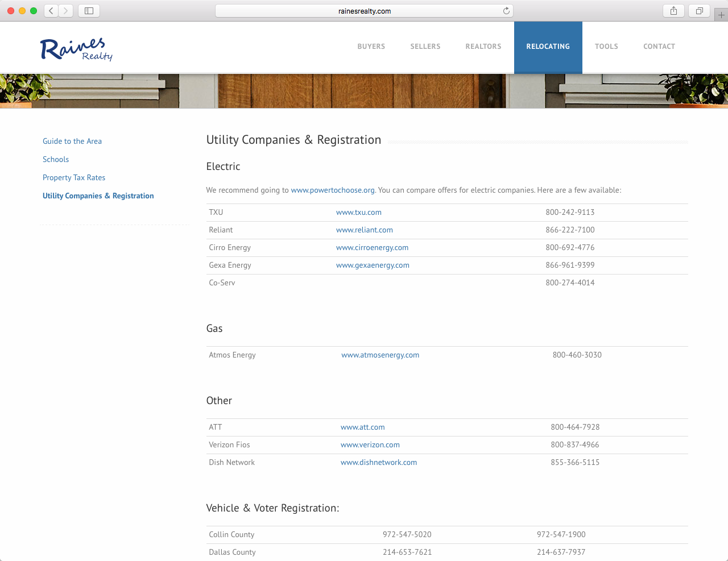Click the front door banner image
Screen dimensions: 728x561
(364, 91)
